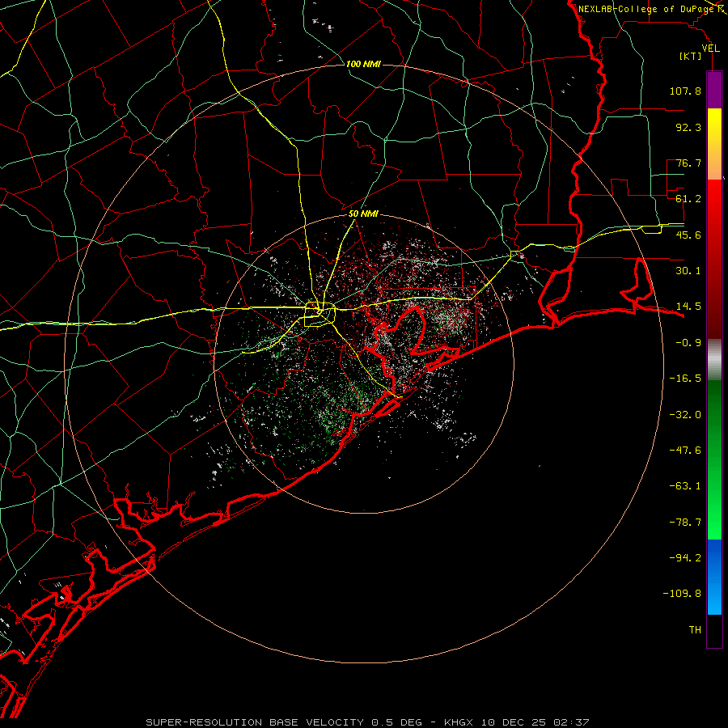This screenshot has height=728, width=728.
Task: Pick the purple band of the velocity scale
Action: coord(714,90)
